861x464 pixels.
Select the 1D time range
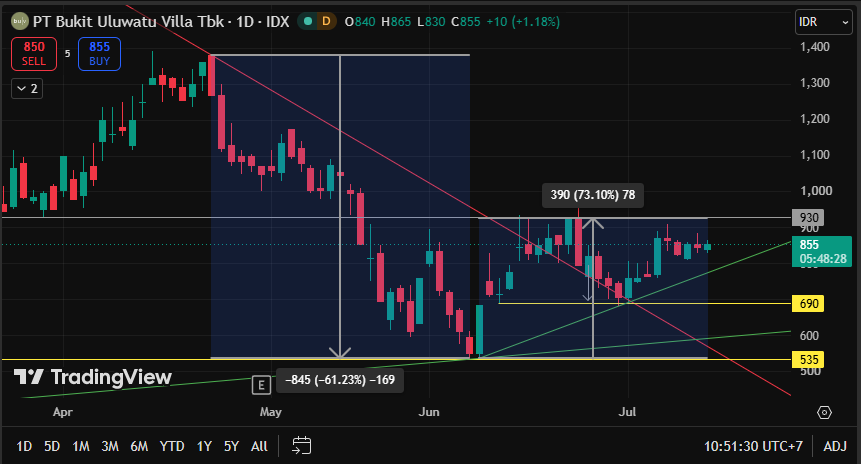point(24,446)
